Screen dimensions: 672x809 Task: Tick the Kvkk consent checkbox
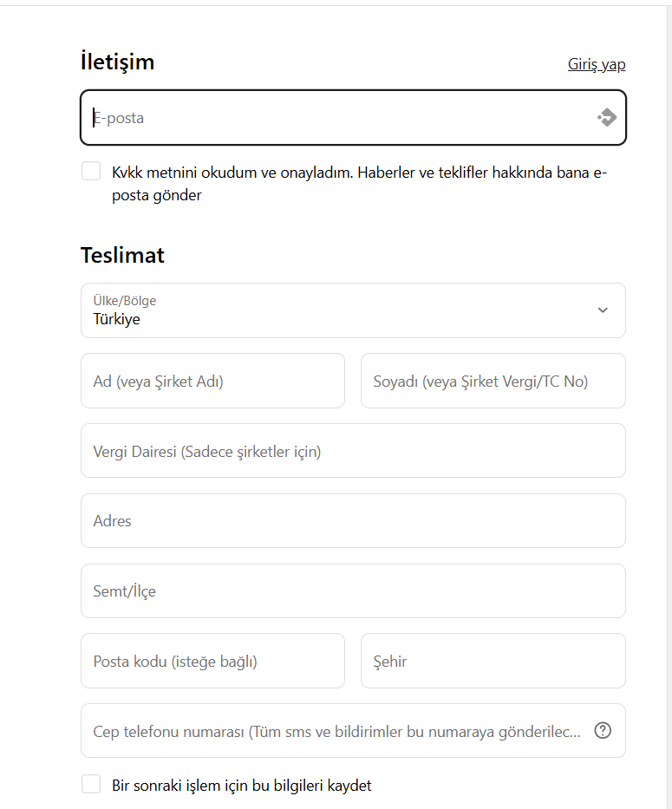(x=91, y=171)
